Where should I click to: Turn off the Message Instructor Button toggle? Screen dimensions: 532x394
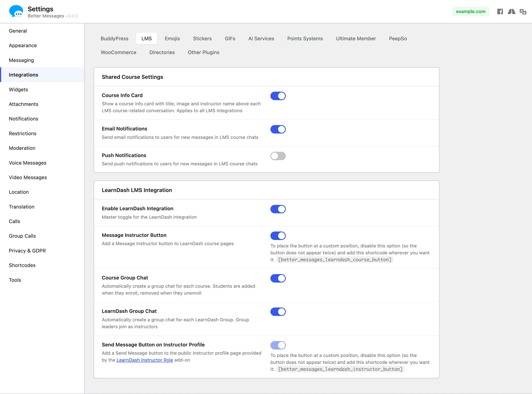(x=278, y=236)
